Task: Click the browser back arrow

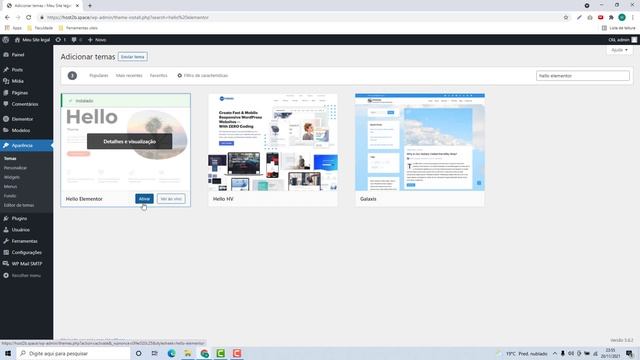Action: coord(7,18)
